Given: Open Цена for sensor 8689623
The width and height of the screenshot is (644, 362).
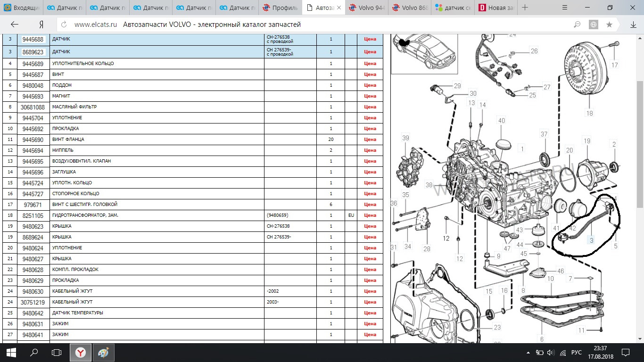Looking at the screenshot, I should (x=370, y=51).
